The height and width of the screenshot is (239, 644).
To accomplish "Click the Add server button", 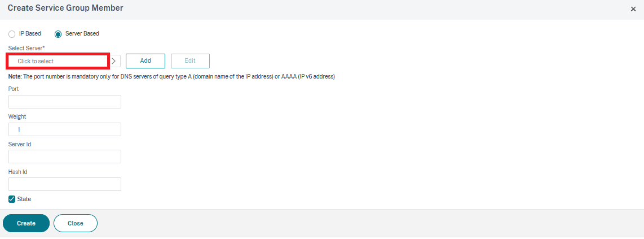I will tap(145, 60).
